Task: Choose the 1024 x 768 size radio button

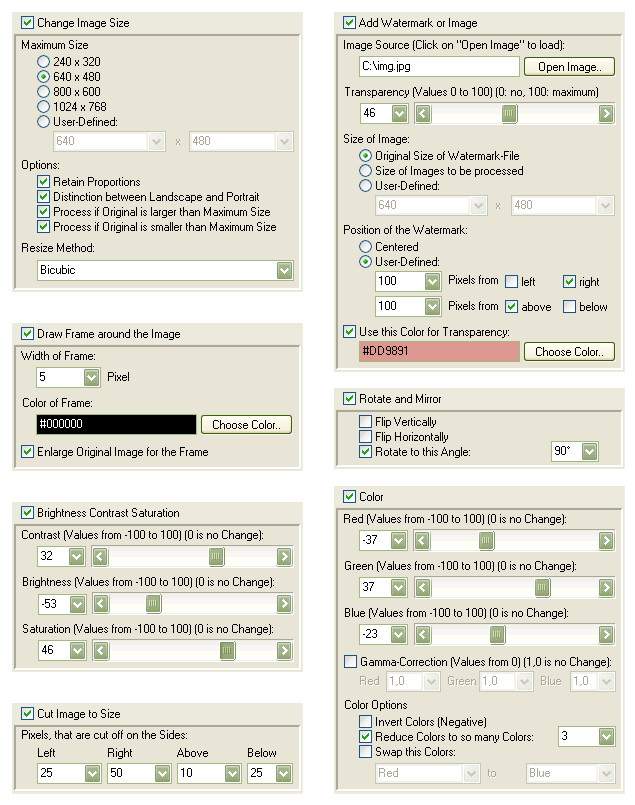Action: pos(44,107)
